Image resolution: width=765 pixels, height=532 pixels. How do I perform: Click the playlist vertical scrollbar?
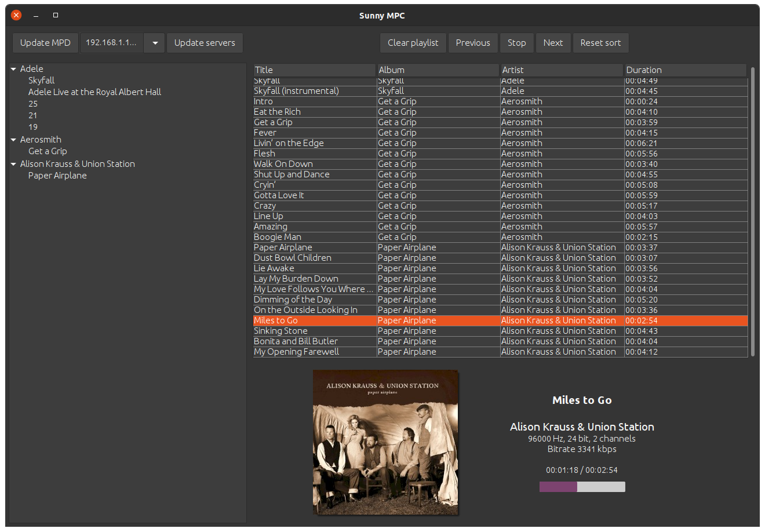(x=753, y=212)
